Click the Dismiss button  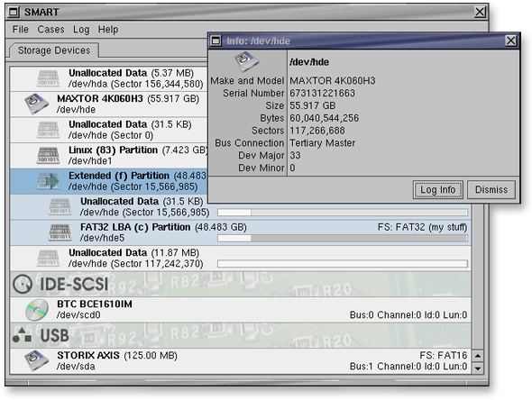[491, 190]
